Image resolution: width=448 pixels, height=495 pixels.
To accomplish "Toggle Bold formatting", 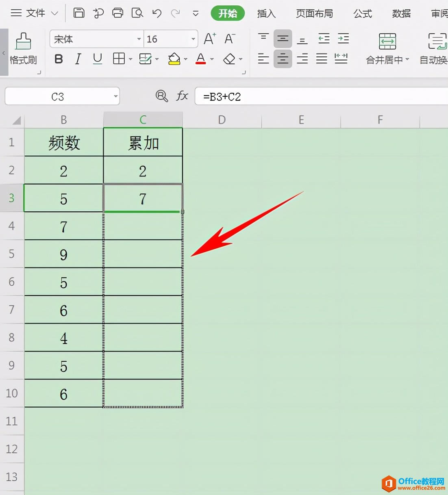I will coord(59,59).
